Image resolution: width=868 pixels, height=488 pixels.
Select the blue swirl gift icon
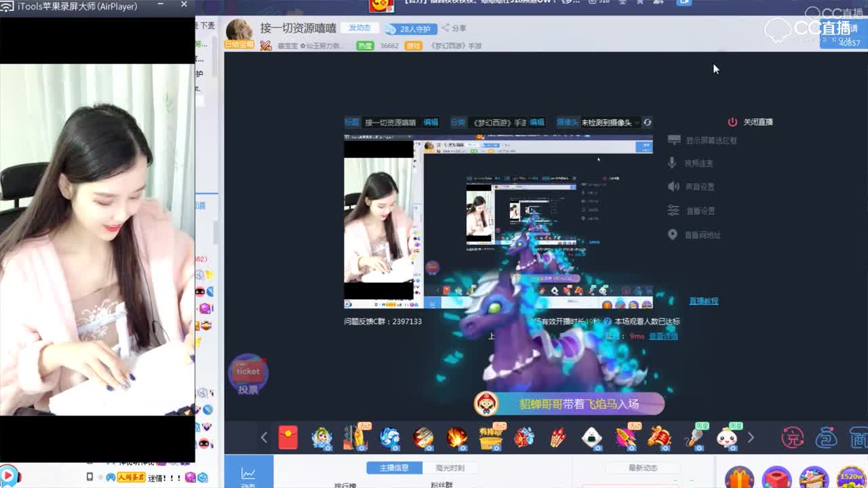[x=389, y=438]
